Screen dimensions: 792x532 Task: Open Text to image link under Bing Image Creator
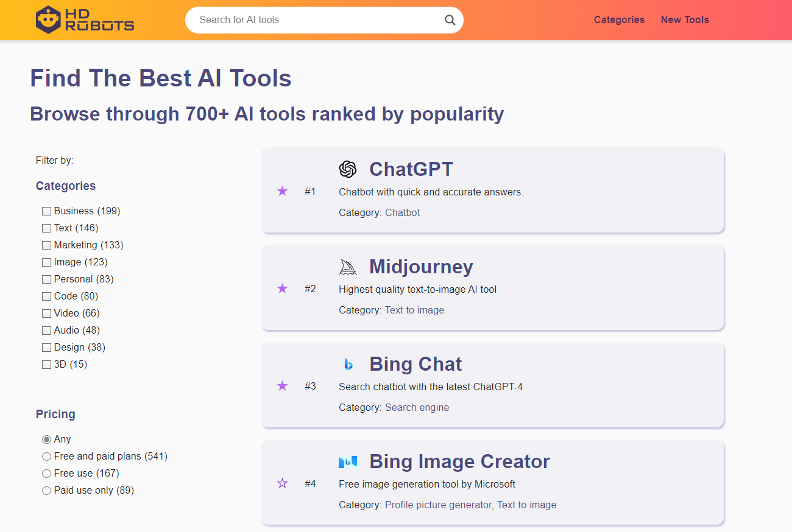point(526,505)
